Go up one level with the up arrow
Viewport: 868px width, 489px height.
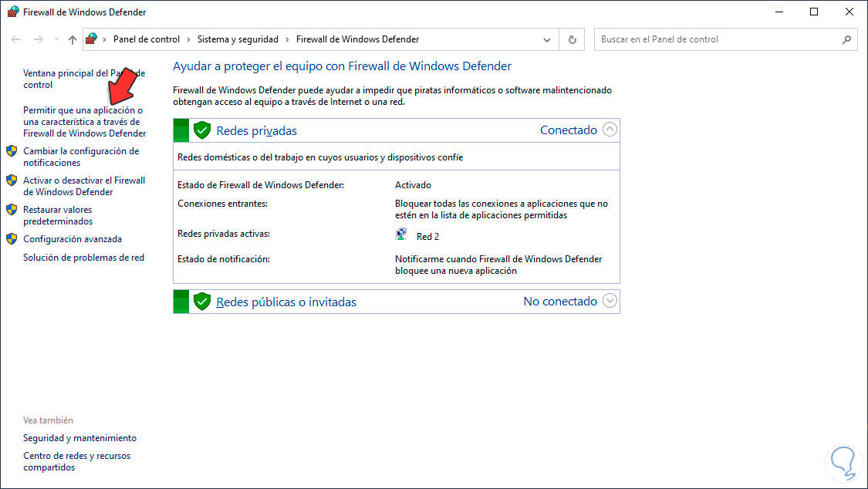point(72,39)
